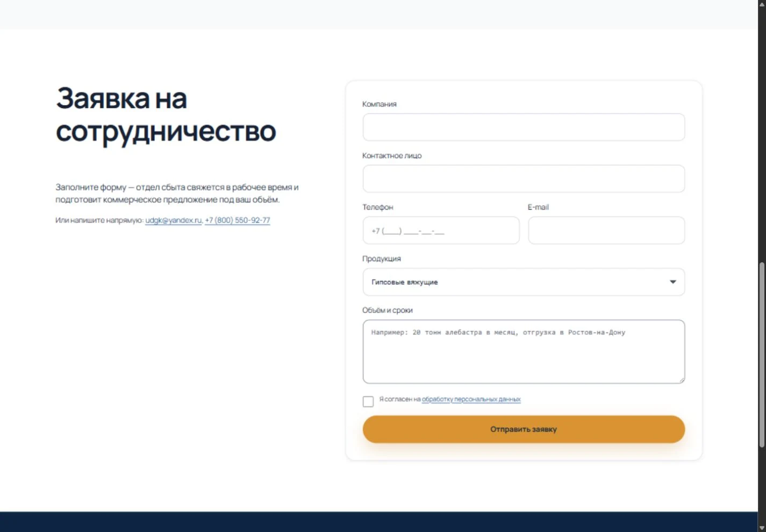766x532 pixels.
Task: Click the Заявка на сотрудничество heading
Action: click(x=166, y=114)
